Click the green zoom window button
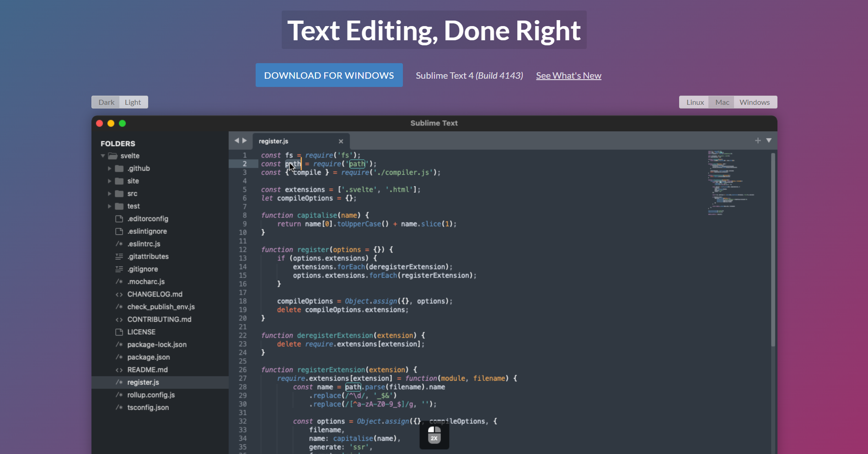 [122, 123]
